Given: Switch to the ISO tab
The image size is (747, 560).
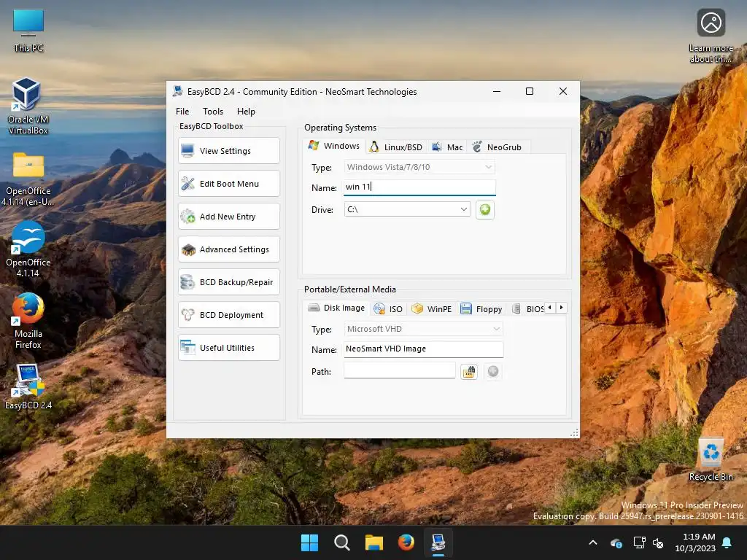Looking at the screenshot, I should [x=389, y=309].
